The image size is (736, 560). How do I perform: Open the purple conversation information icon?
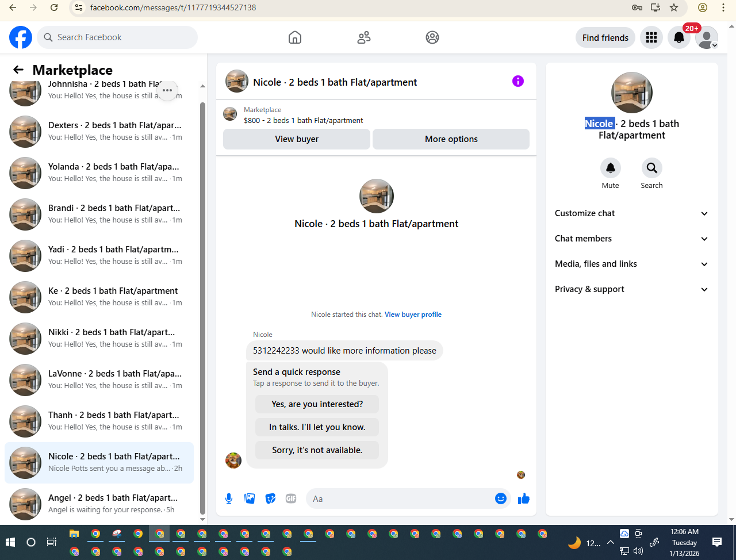[x=518, y=81]
